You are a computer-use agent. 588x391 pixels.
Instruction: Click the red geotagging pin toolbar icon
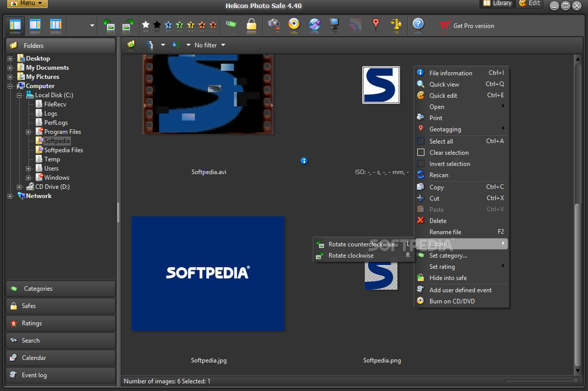pos(376,24)
